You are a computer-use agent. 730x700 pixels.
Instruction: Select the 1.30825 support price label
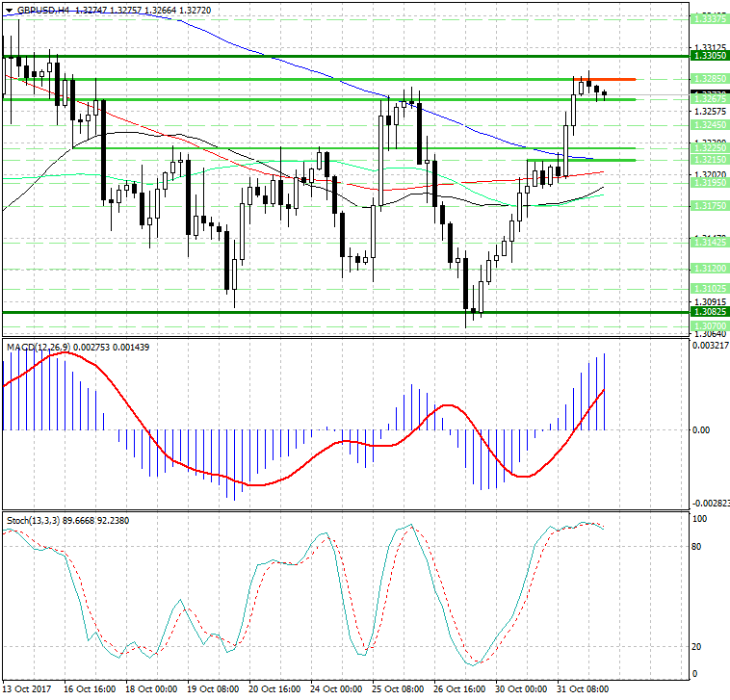pyautogui.click(x=710, y=312)
